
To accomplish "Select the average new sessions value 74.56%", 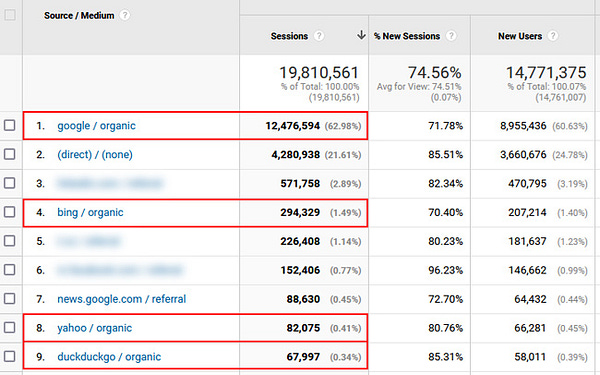I will pos(434,73).
